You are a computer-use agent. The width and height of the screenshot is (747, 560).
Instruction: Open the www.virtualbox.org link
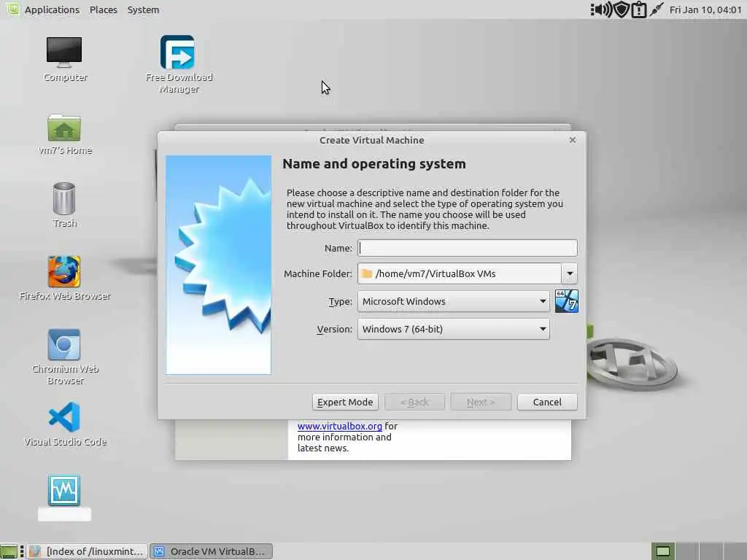point(340,426)
